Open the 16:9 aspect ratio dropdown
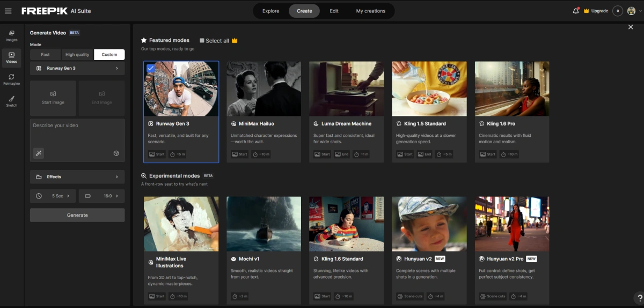The image size is (644, 308). [102, 196]
